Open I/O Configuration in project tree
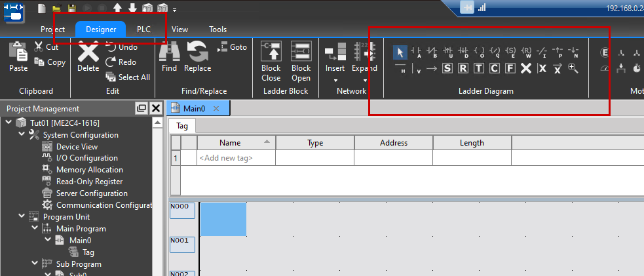 (x=86, y=158)
